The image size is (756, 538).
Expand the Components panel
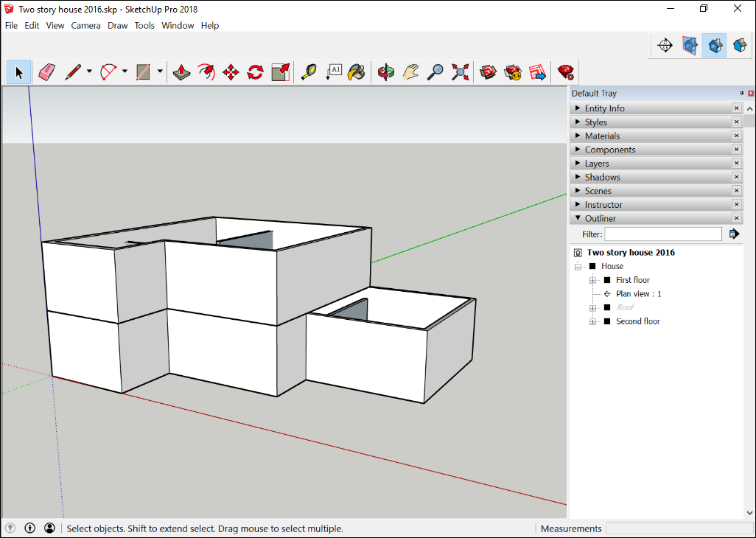click(x=578, y=150)
